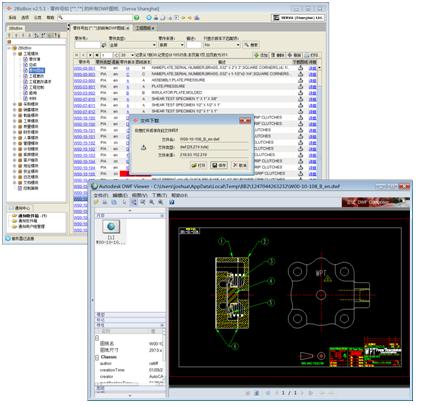This screenshot has height=406, width=422.
Task: Collapse the Classic property group in DWF Viewer
Action: [x=97, y=357]
